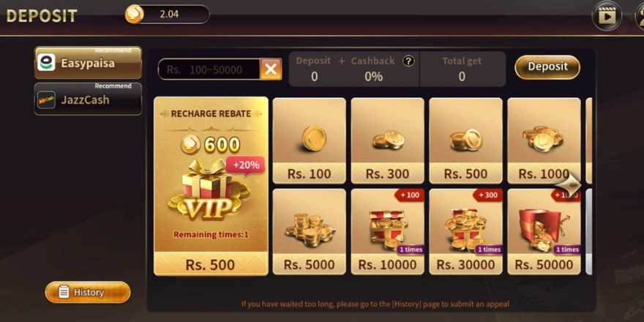Pick the Rs. 5000 coin pile package
Screen dimensions: 644x322
(310, 232)
